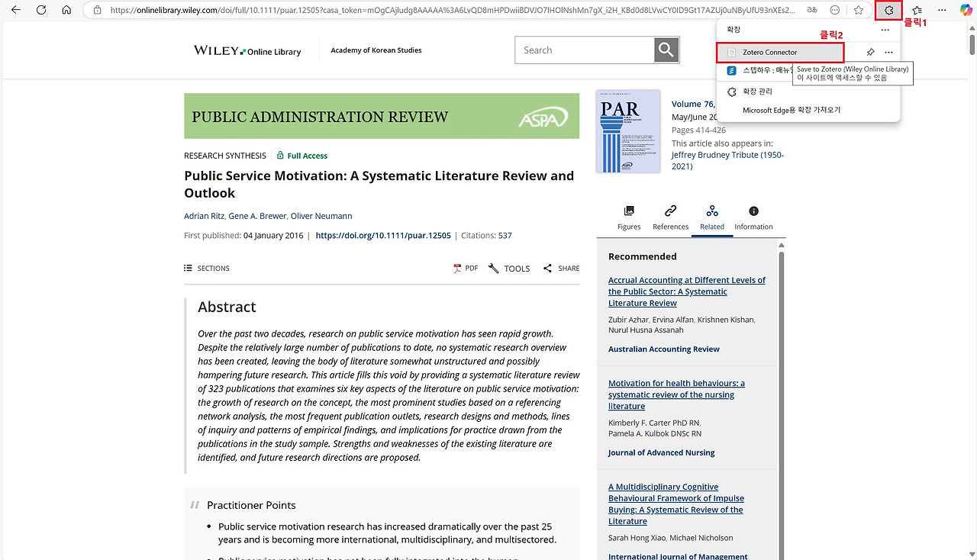Add this page to favorites with the star
The height and width of the screenshot is (560, 977).
click(x=859, y=10)
